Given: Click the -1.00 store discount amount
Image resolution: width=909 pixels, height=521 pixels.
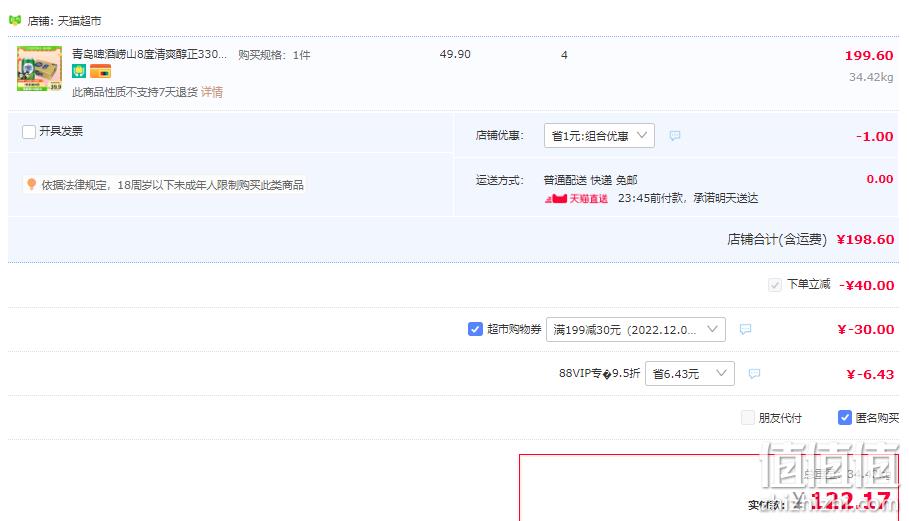Looking at the screenshot, I should coord(874,137).
